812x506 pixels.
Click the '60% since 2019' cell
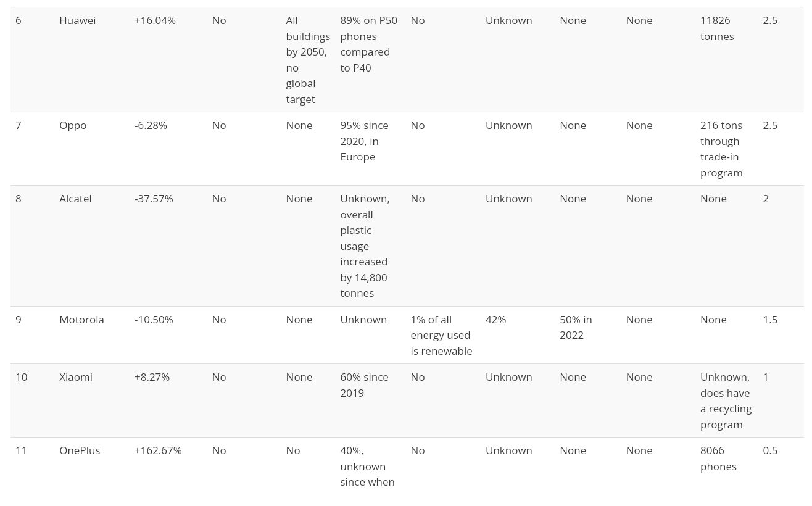(364, 385)
